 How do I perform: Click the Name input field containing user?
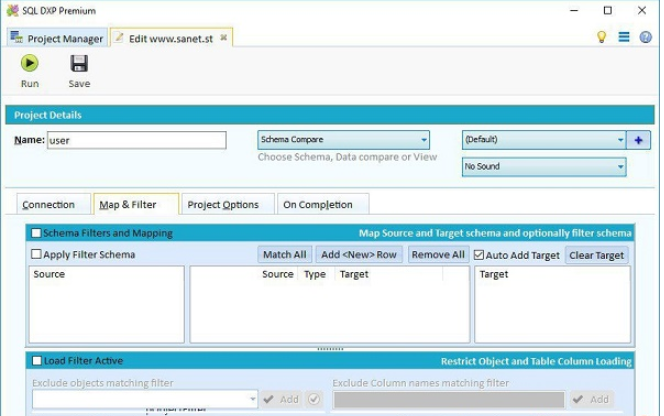pos(136,140)
